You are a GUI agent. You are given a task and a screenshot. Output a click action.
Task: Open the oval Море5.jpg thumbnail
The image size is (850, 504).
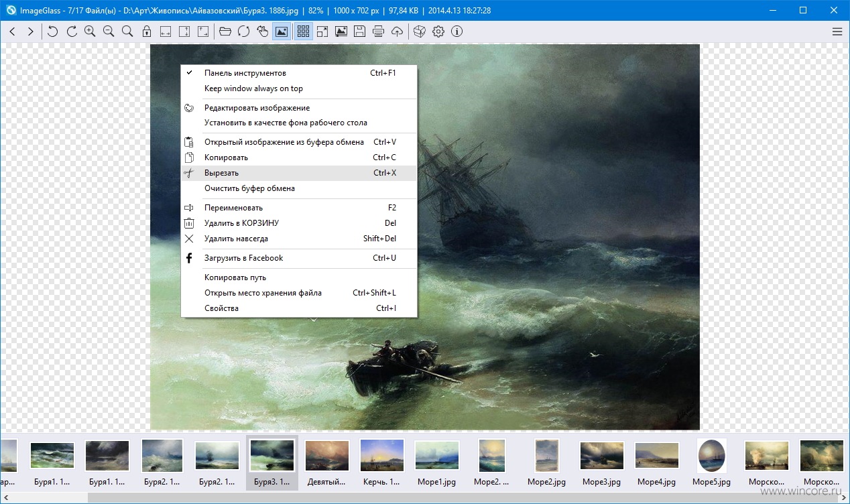(x=712, y=462)
